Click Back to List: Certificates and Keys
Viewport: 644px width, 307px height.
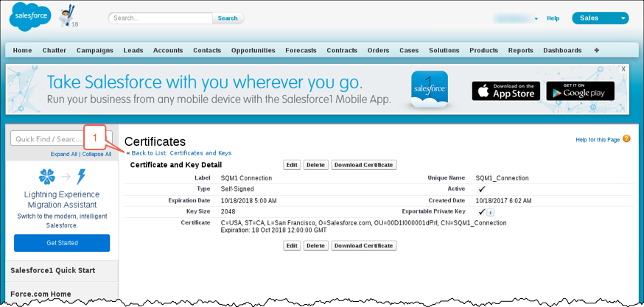click(x=181, y=152)
